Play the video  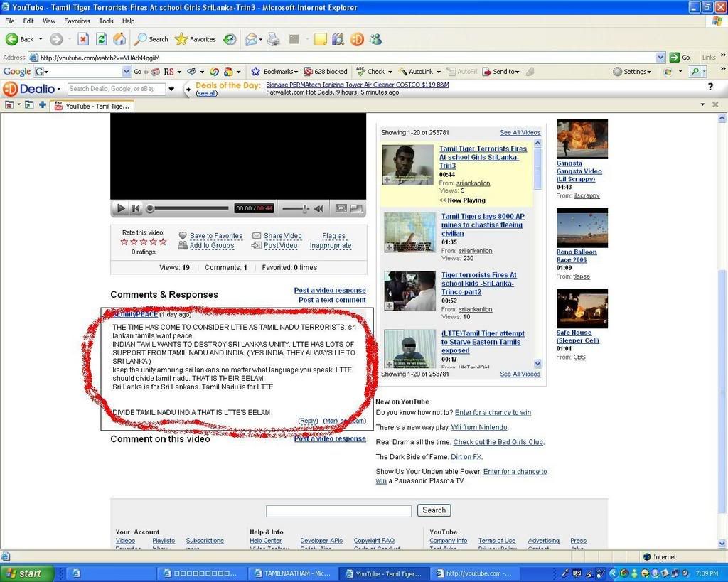(121, 208)
